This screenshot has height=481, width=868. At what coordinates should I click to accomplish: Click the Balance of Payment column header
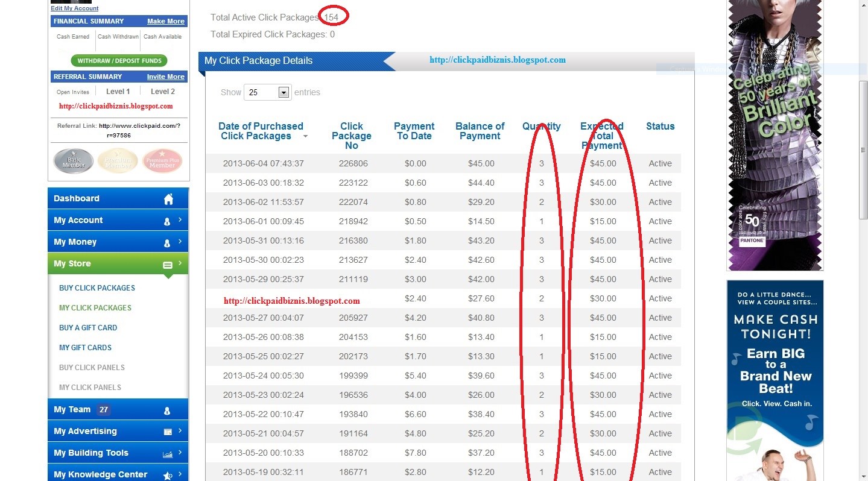click(480, 131)
